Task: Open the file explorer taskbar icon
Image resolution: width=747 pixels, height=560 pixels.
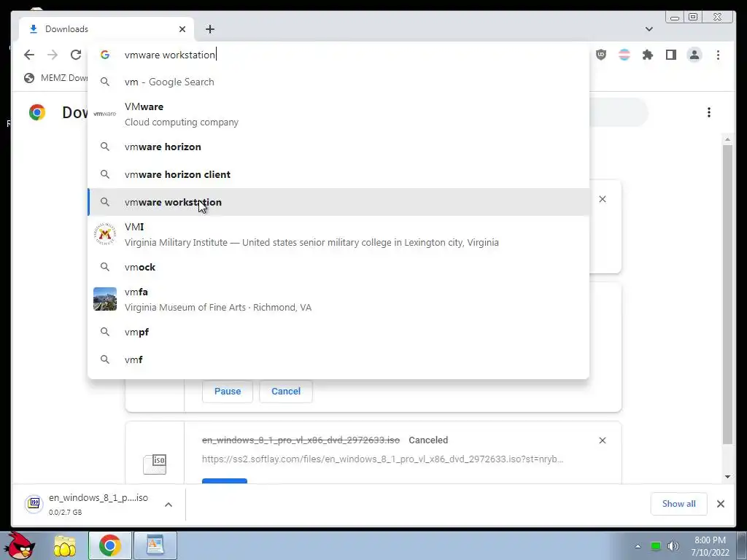Action: coord(64,545)
